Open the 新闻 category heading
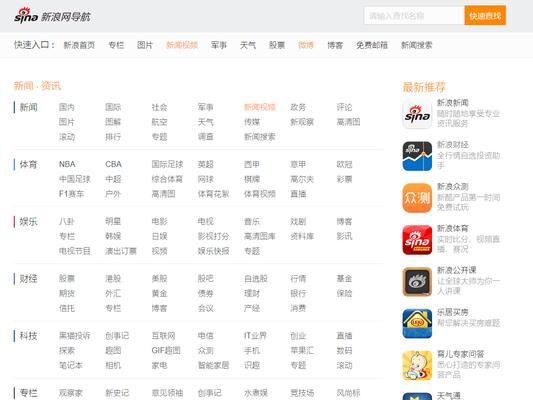The image size is (533, 400). [29, 107]
